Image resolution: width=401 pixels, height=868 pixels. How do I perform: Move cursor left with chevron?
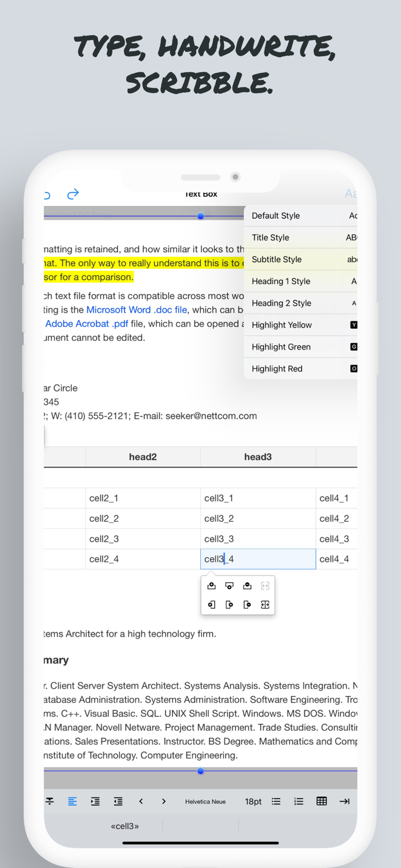pos(141,801)
